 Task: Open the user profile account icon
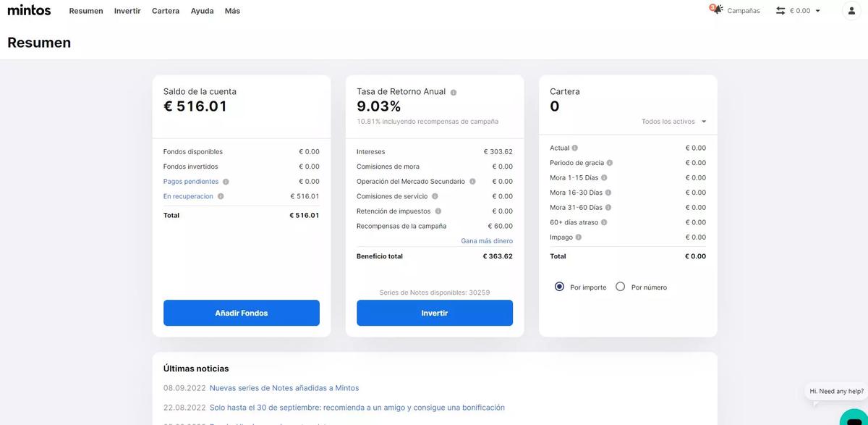(851, 10)
